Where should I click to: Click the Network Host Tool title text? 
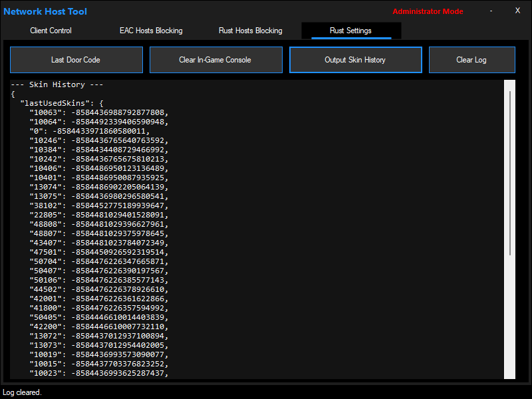pyautogui.click(x=45, y=11)
